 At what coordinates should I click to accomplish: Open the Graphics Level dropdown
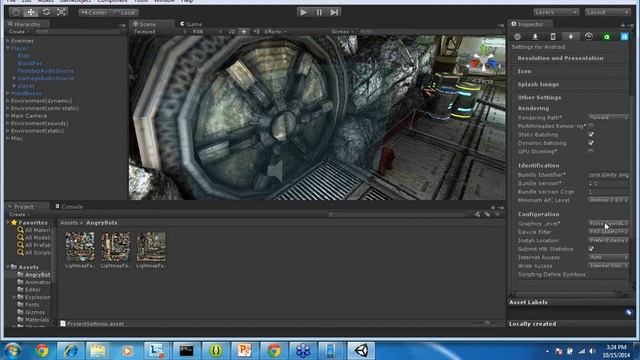(608, 223)
